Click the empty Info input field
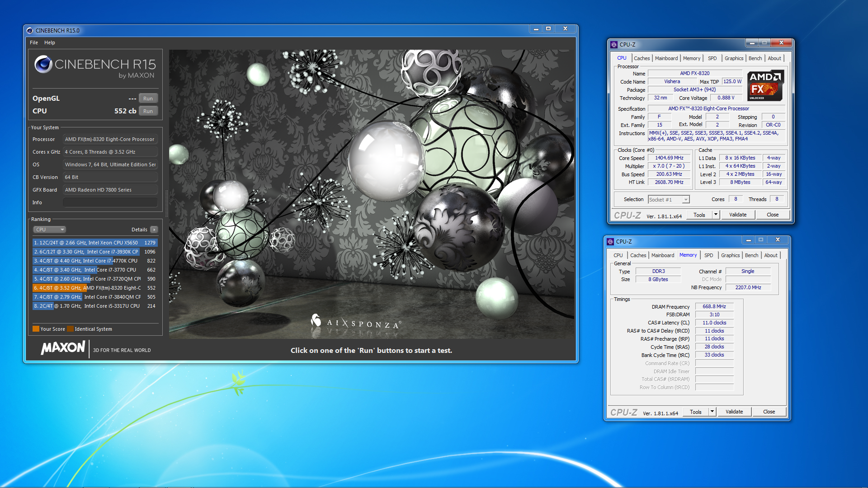This screenshot has height=488, width=868. point(110,202)
